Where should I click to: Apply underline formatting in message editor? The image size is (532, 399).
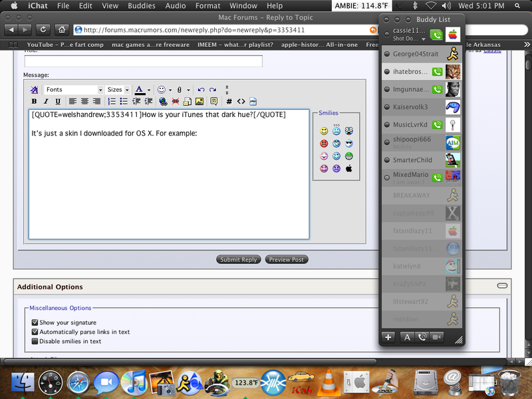58,101
